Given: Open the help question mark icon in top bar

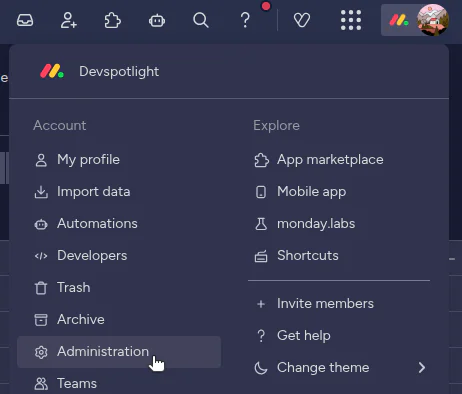Looking at the screenshot, I should [x=245, y=20].
